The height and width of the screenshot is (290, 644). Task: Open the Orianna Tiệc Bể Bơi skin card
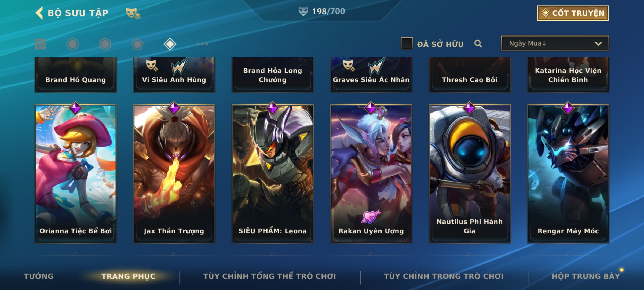tap(76, 174)
